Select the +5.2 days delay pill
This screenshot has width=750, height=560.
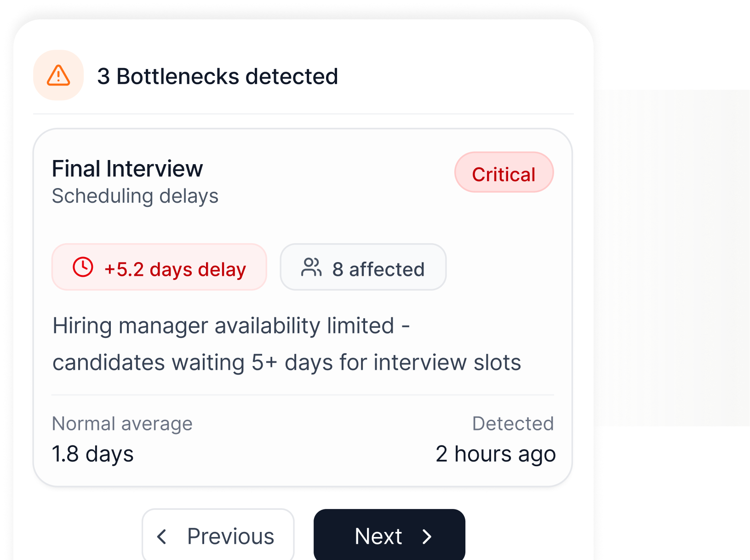click(159, 268)
